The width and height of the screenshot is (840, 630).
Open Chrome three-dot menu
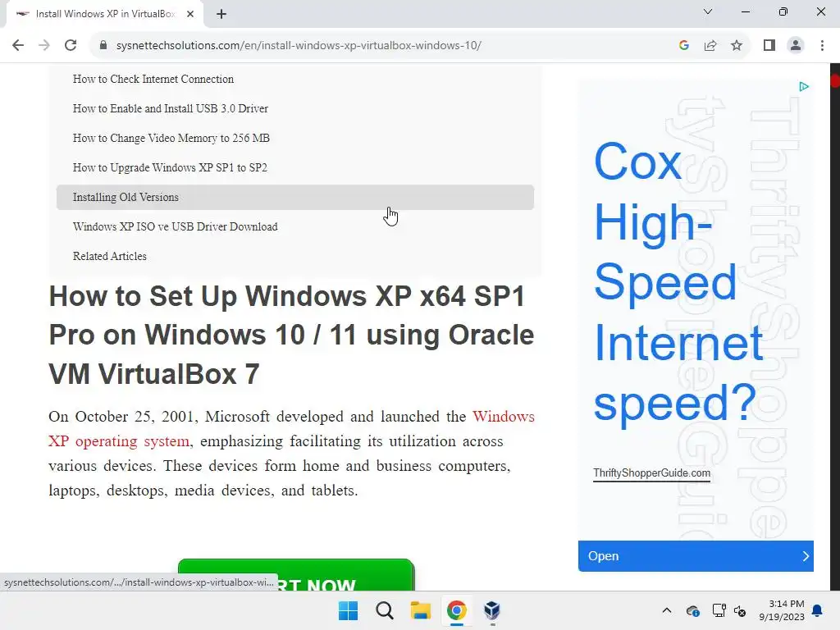point(822,46)
